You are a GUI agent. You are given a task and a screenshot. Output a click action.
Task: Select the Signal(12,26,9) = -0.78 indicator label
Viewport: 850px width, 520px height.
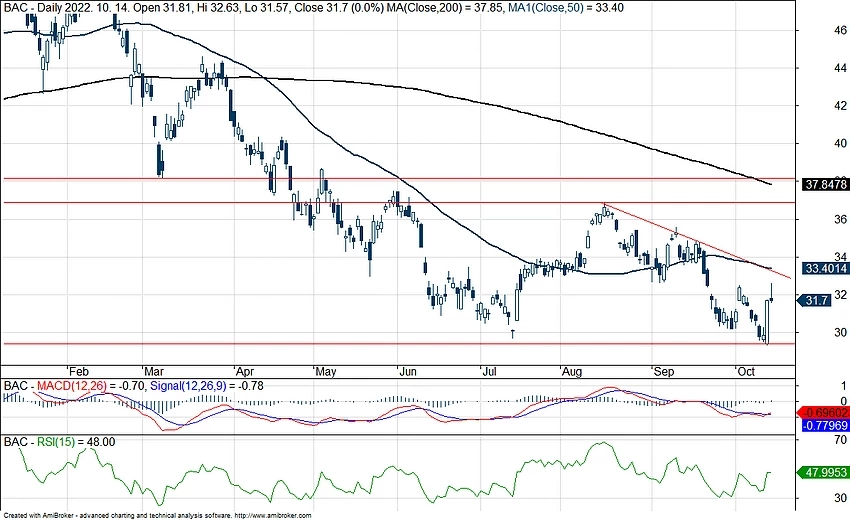click(x=207, y=386)
